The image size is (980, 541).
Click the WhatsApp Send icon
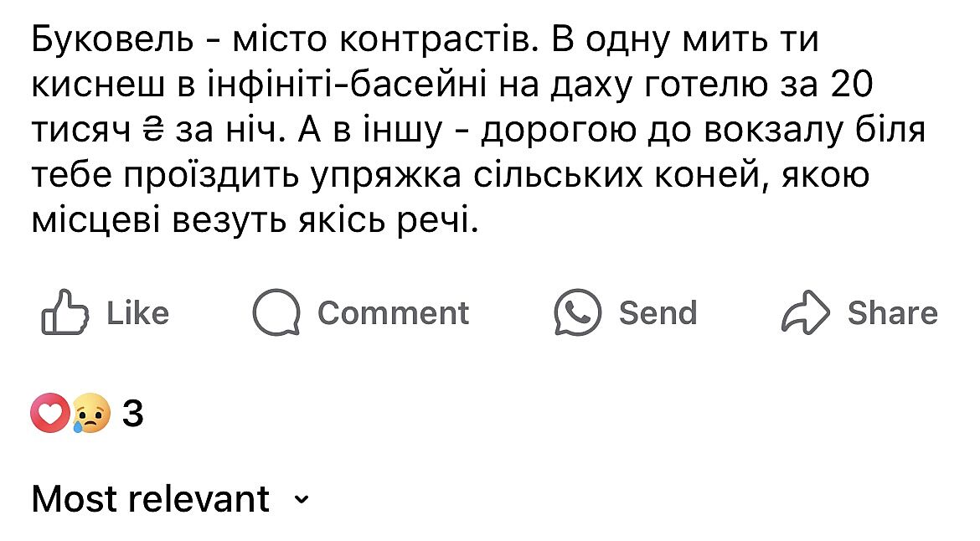(x=578, y=313)
